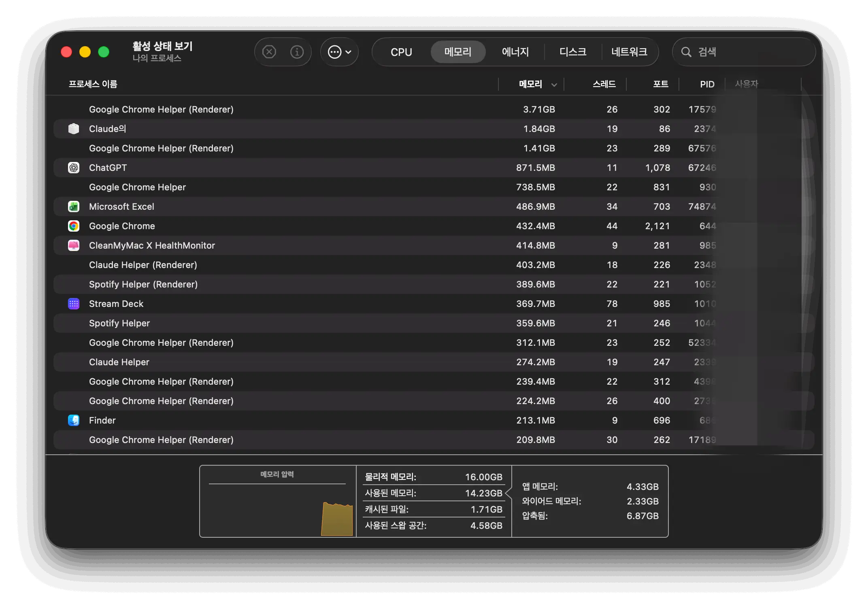The width and height of the screenshot is (868, 609).
Task: Select the Finder process name
Action: click(x=102, y=420)
